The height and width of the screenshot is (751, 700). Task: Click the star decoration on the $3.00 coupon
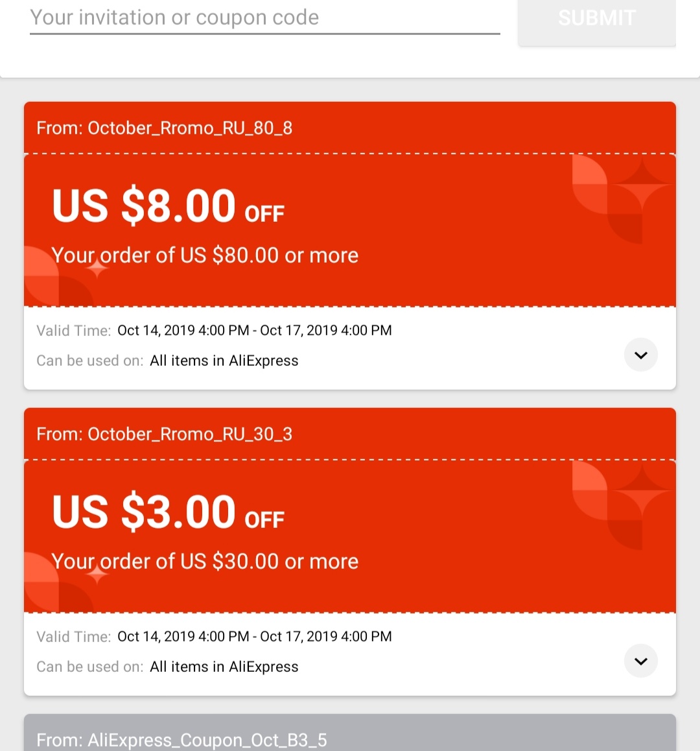point(642,490)
